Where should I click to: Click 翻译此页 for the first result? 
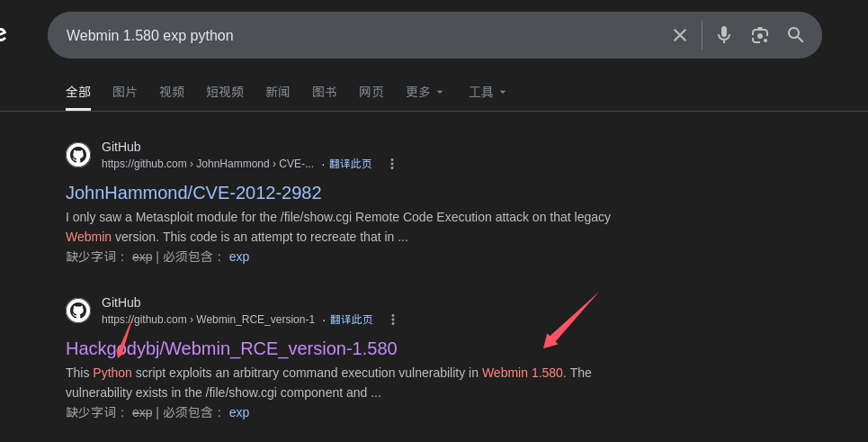pyautogui.click(x=351, y=164)
